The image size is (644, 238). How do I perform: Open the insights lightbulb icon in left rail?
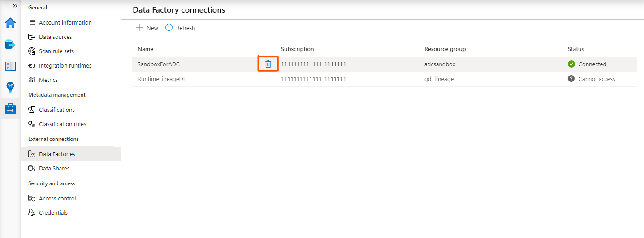tap(10, 87)
